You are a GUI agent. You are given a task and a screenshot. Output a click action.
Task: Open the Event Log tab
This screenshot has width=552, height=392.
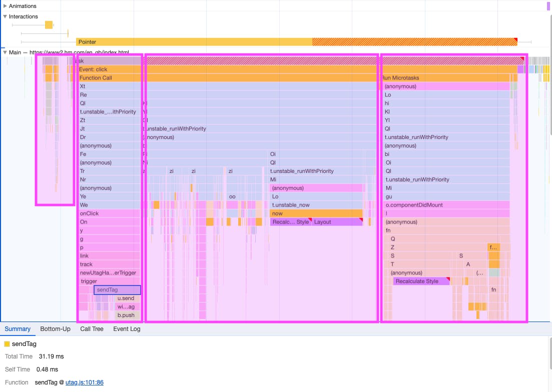(126, 329)
